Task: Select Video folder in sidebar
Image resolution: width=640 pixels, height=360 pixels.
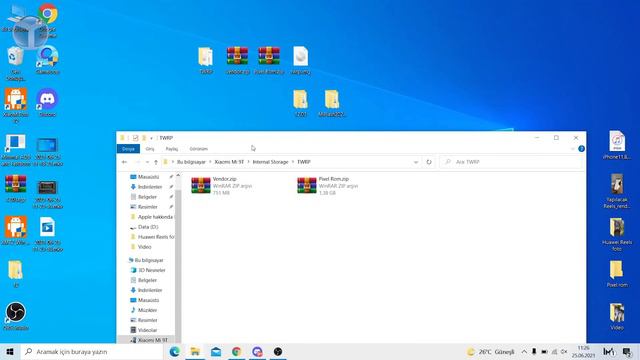Action: 145,247
